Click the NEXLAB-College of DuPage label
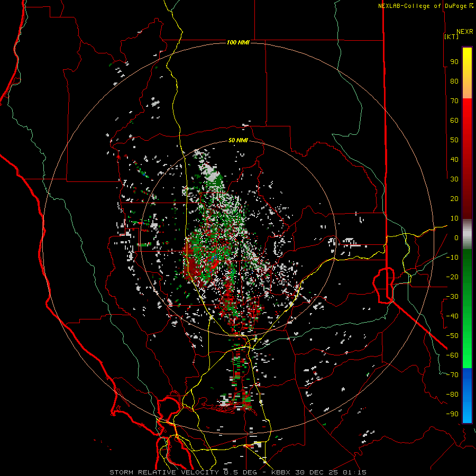 click(423, 6)
